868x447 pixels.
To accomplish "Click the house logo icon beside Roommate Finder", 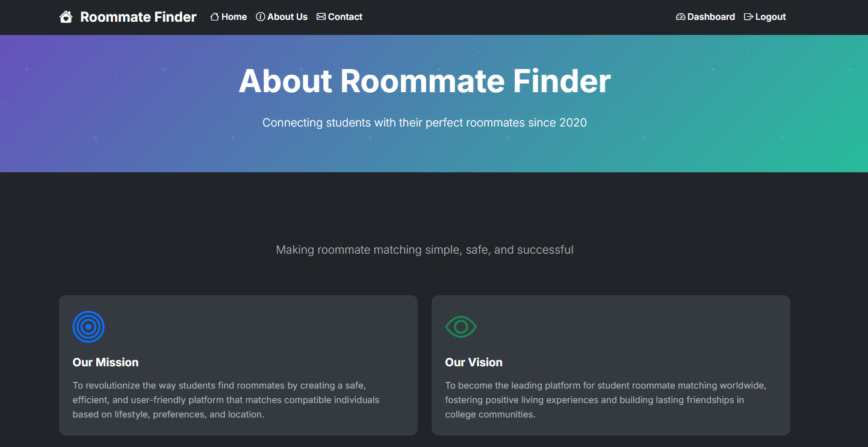I will (66, 17).
